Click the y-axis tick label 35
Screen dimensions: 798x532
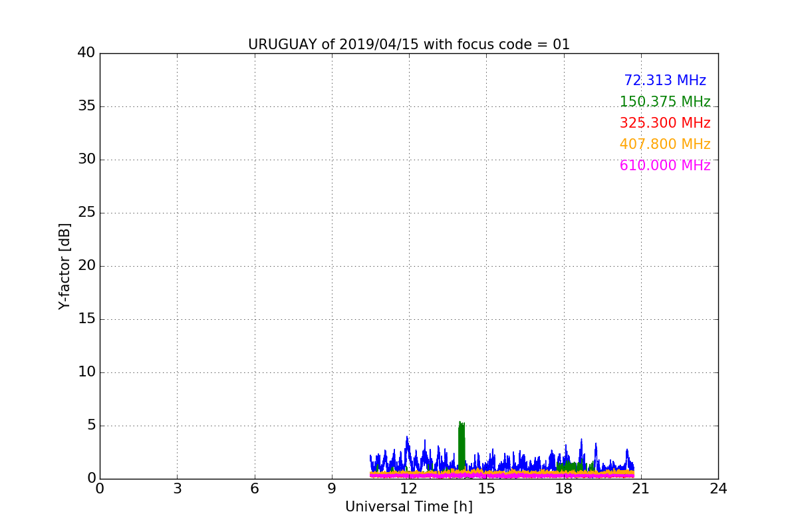86,106
